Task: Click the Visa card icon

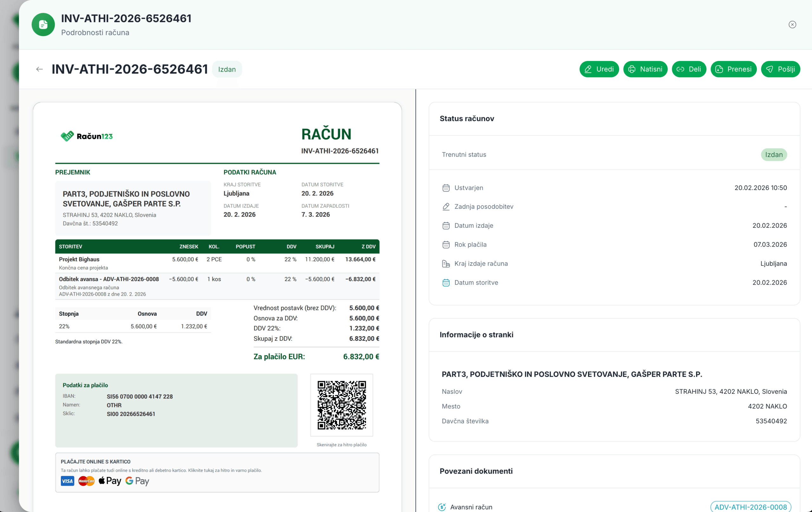Action: tap(68, 481)
